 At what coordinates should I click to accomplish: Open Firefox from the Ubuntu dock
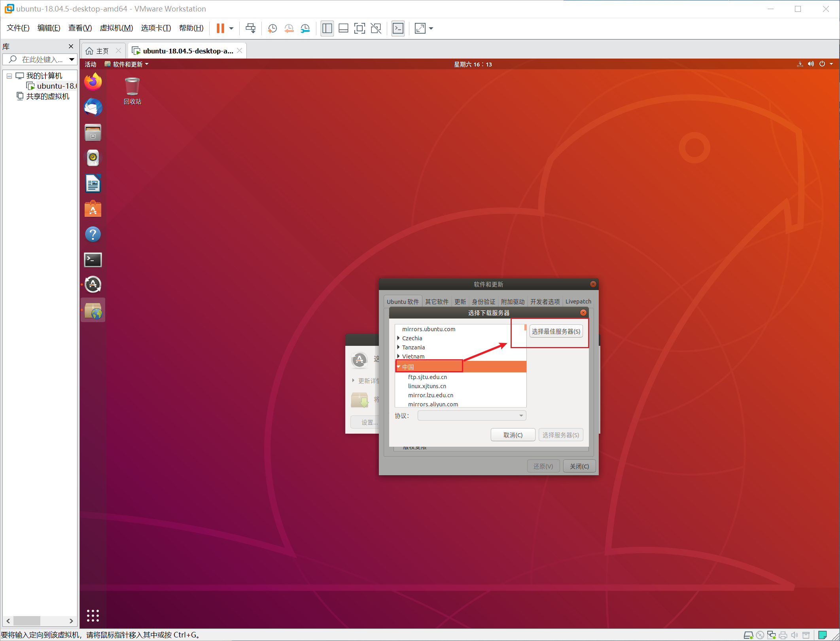click(x=93, y=82)
